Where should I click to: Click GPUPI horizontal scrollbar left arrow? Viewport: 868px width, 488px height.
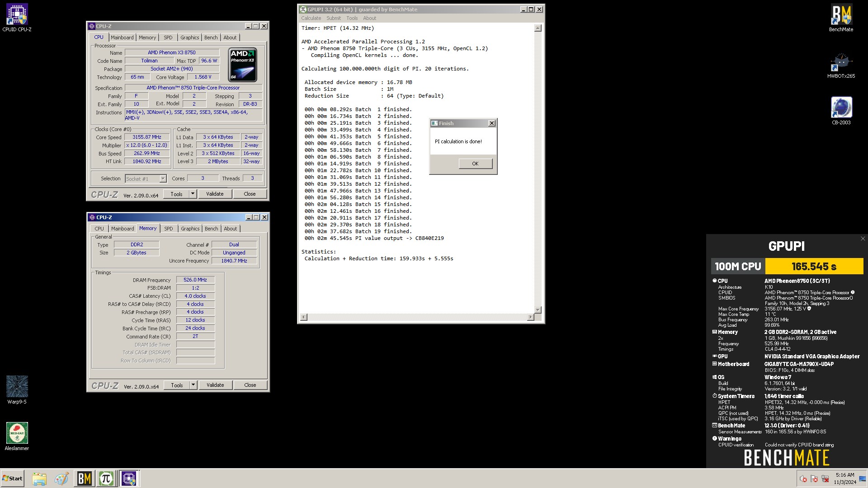[x=304, y=317]
